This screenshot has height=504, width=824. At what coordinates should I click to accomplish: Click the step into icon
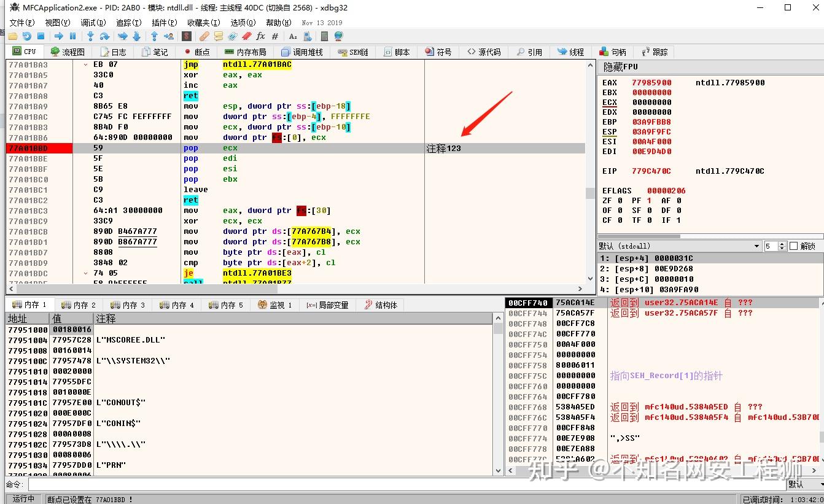click(91, 37)
